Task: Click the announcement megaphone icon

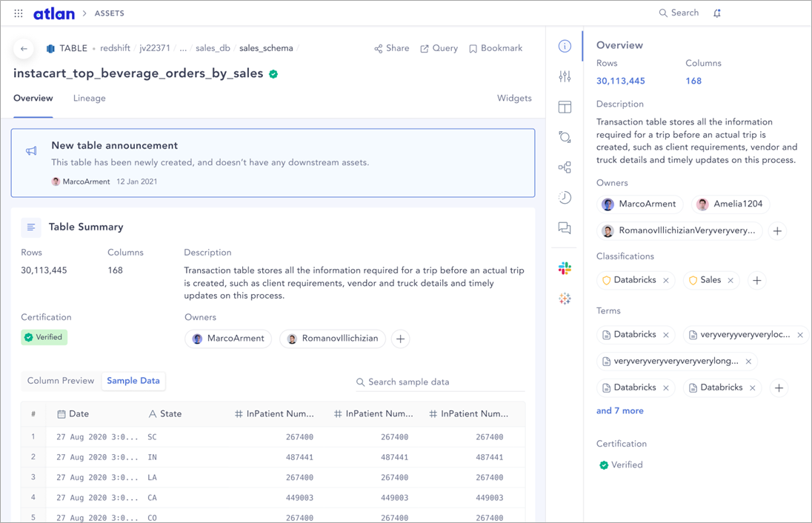Action: click(31, 151)
